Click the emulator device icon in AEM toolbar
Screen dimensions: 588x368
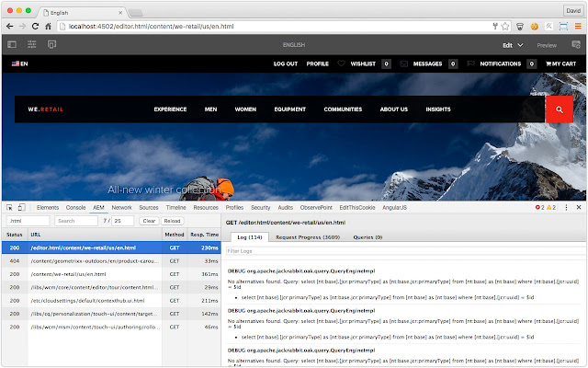(51, 45)
